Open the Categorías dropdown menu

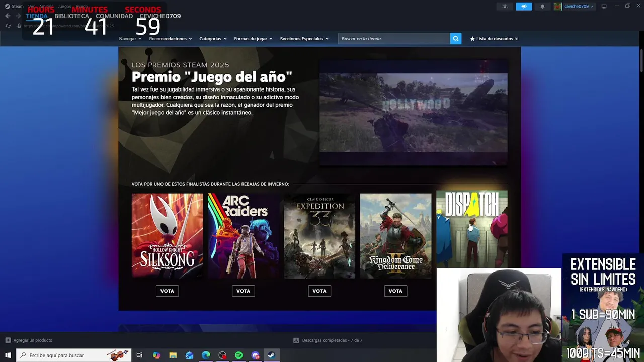(213, 39)
